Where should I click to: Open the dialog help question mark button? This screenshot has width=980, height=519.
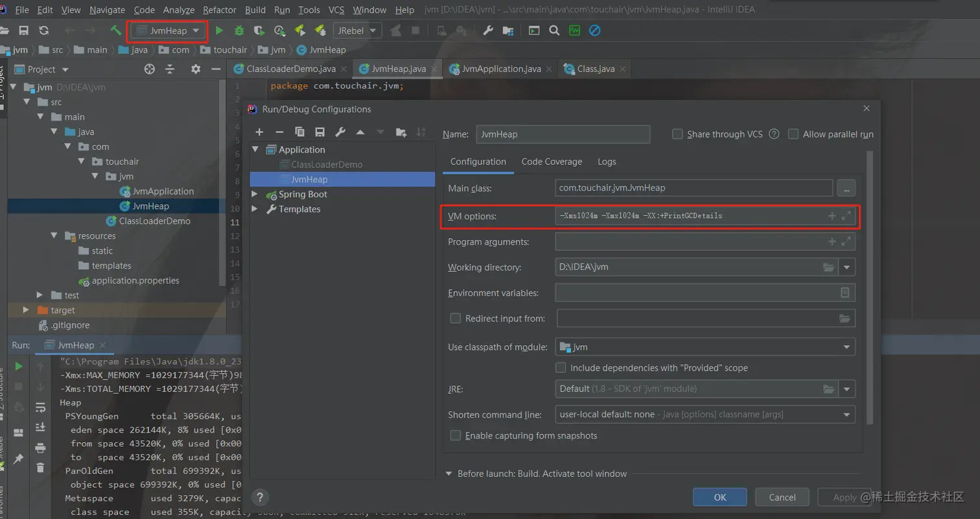coord(260,498)
